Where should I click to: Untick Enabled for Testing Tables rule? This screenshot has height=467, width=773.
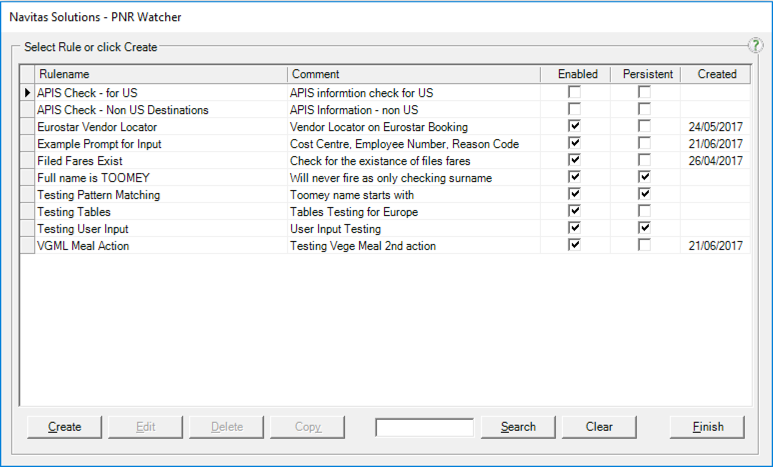click(574, 211)
